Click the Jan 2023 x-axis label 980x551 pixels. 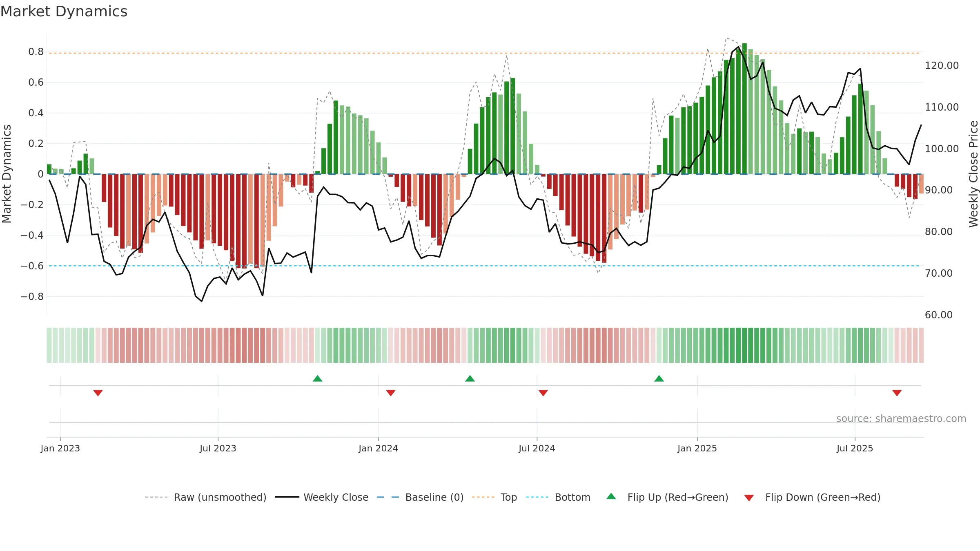[60, 448]
